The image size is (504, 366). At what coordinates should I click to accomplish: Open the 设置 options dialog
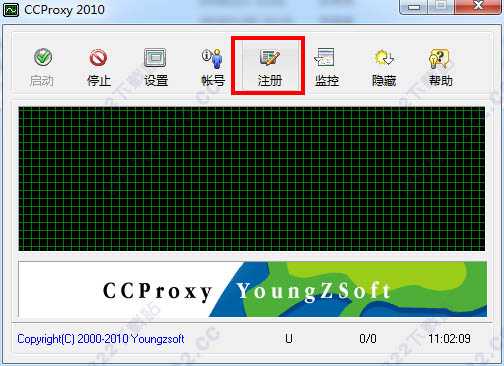click(x=156, y=67)
